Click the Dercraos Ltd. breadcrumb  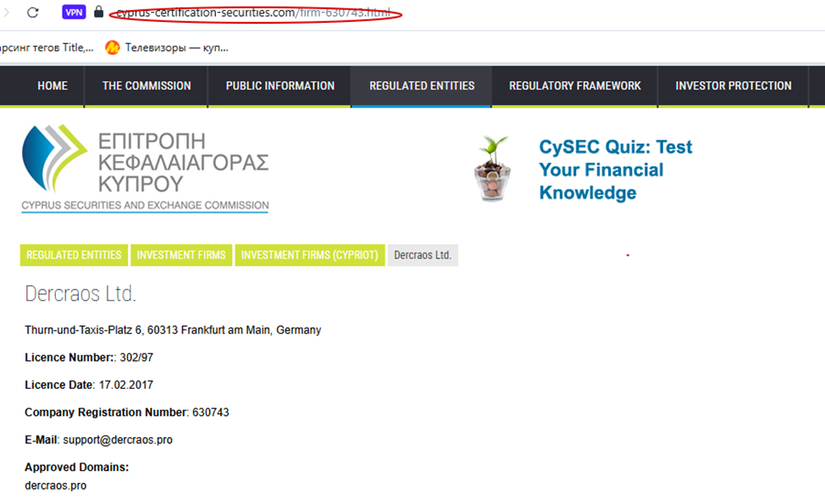click(423, 255)
